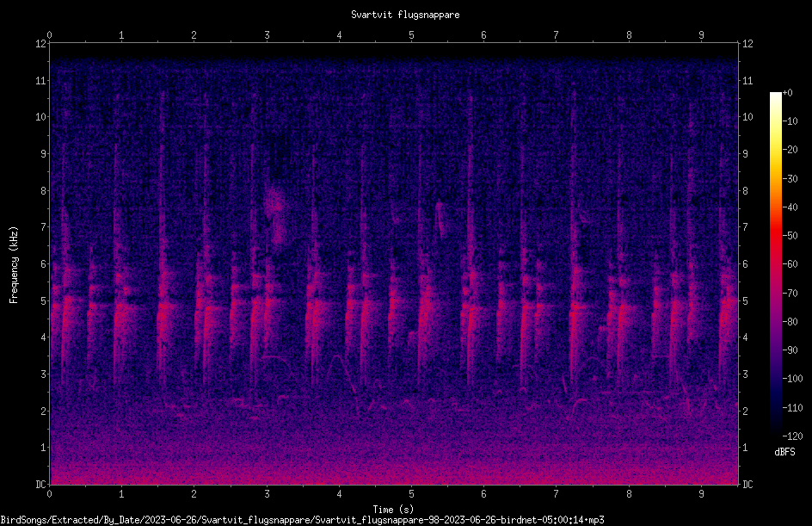
Task: Pick the white top end of the dBFS color scale
Action: (775, 96)
